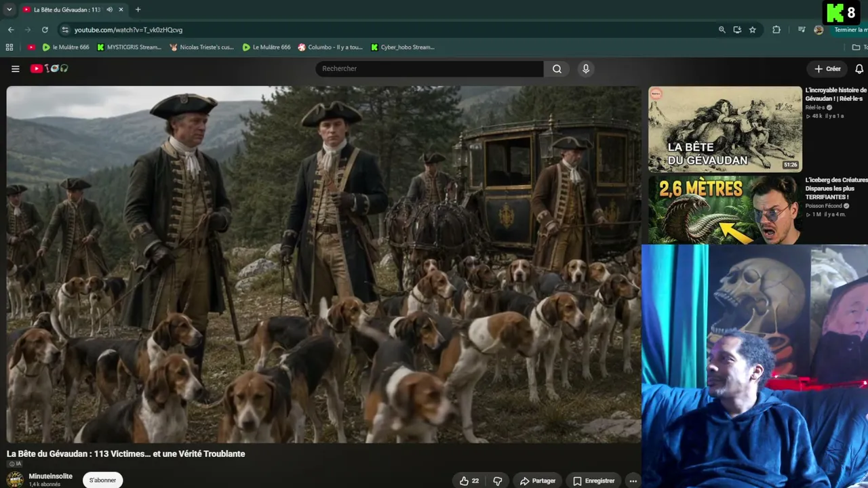Save video with the Enregistrer button
This screenshot has width=868, height=488.
(593, 481)
